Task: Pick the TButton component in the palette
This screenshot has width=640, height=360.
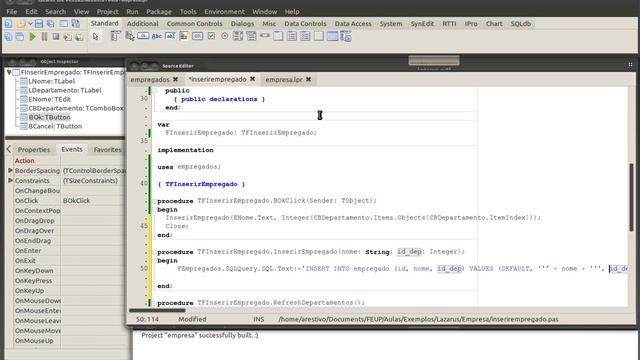Action: tap(143, 36)
